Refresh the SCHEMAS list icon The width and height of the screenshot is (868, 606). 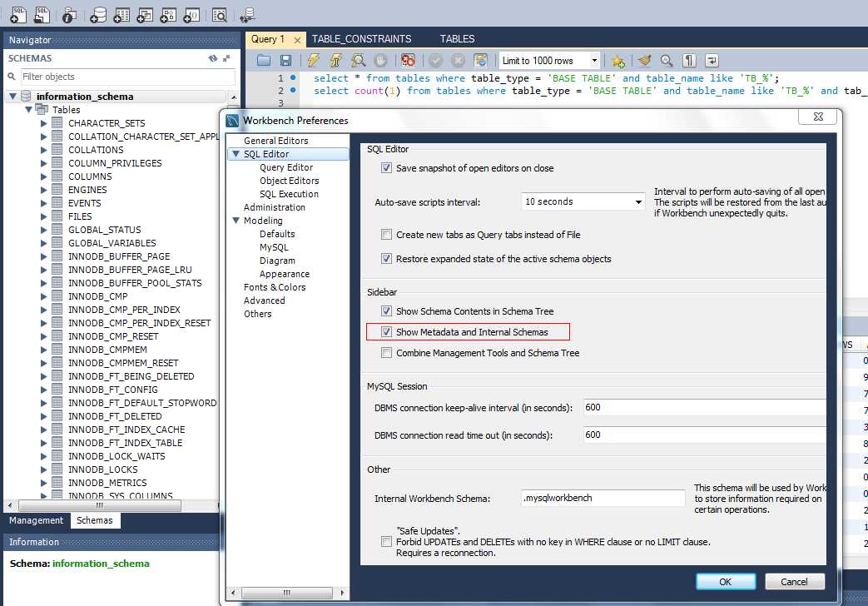tap(213, 58)
